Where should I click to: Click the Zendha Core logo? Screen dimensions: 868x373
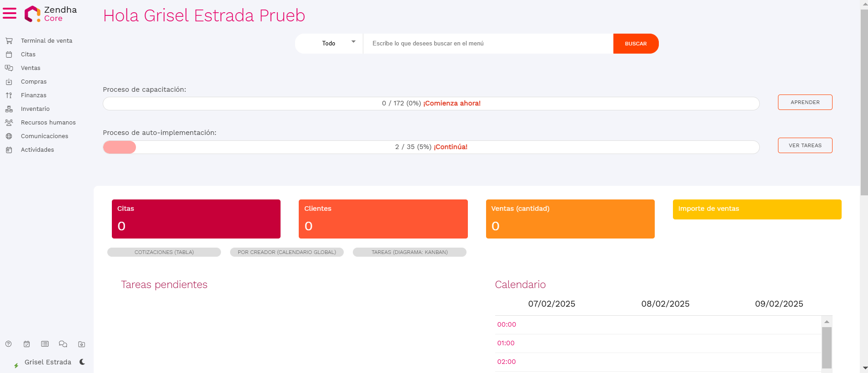click(50, 14)
